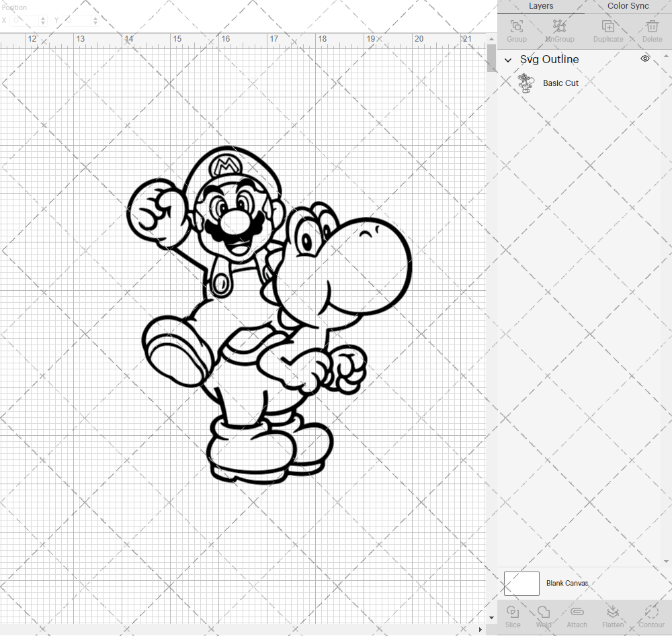Open the Contour tool

650,615
